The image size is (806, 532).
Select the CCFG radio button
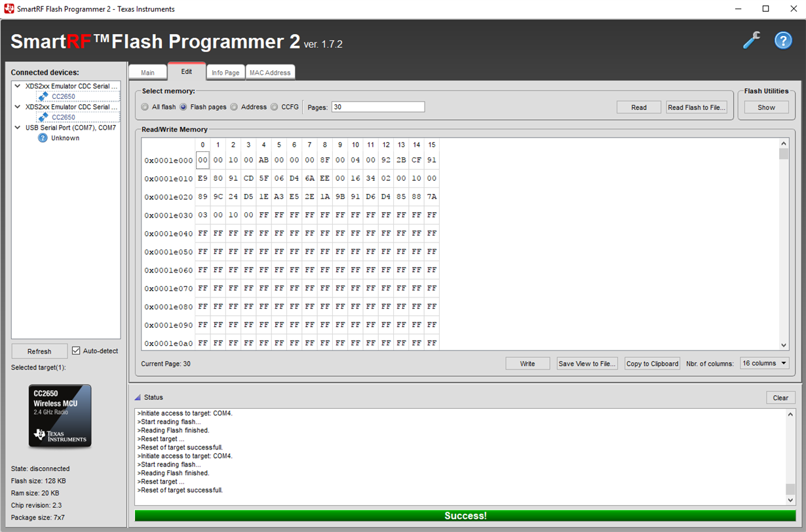274,107
